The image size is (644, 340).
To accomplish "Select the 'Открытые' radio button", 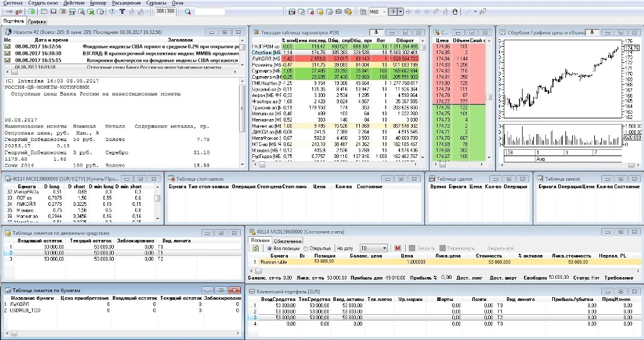I will pyautogui.click(x=306, y=248).
